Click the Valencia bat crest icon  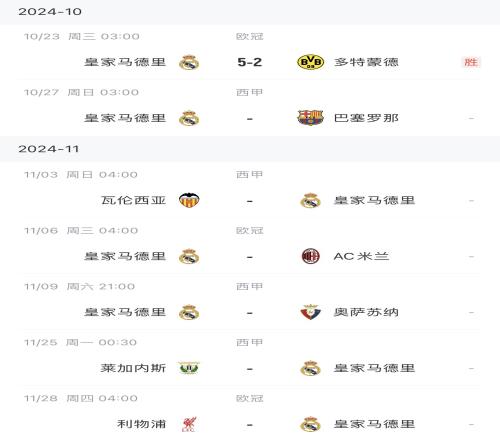[x=189, y=200]
